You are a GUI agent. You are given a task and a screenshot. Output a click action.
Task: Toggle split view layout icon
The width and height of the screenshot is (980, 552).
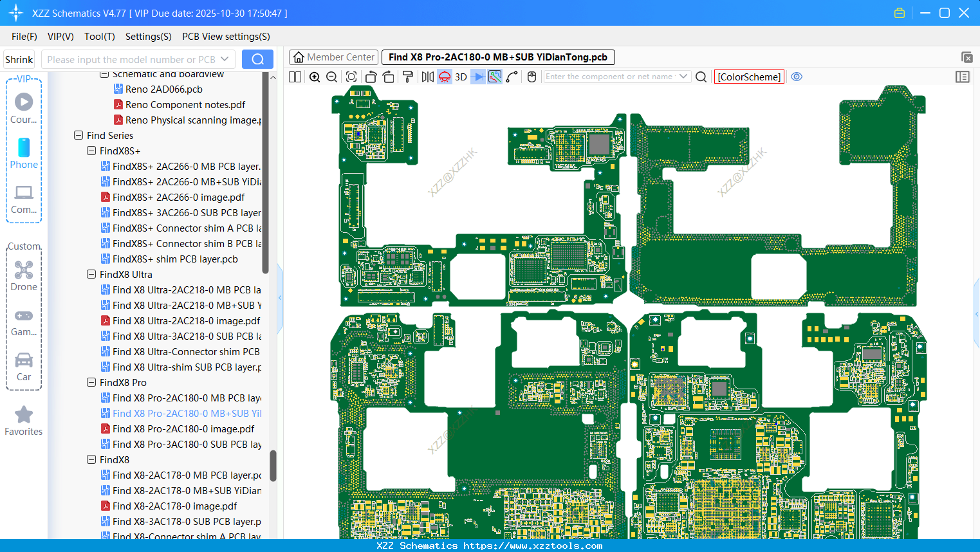295,77
